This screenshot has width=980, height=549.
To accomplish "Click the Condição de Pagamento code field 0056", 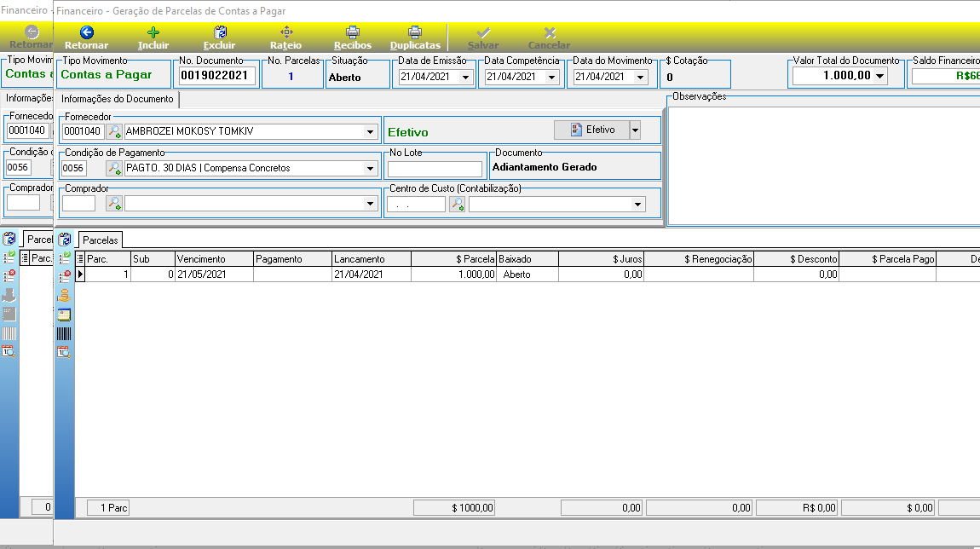I will pos(74,168).
